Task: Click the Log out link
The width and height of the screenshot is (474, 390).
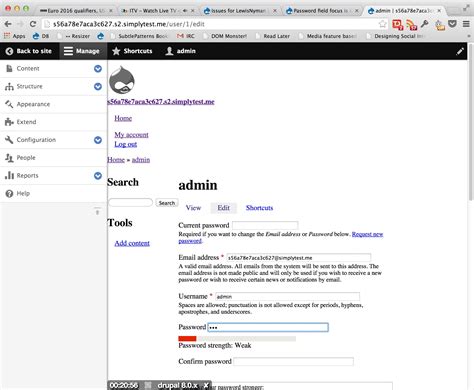Action: [126, 144]
